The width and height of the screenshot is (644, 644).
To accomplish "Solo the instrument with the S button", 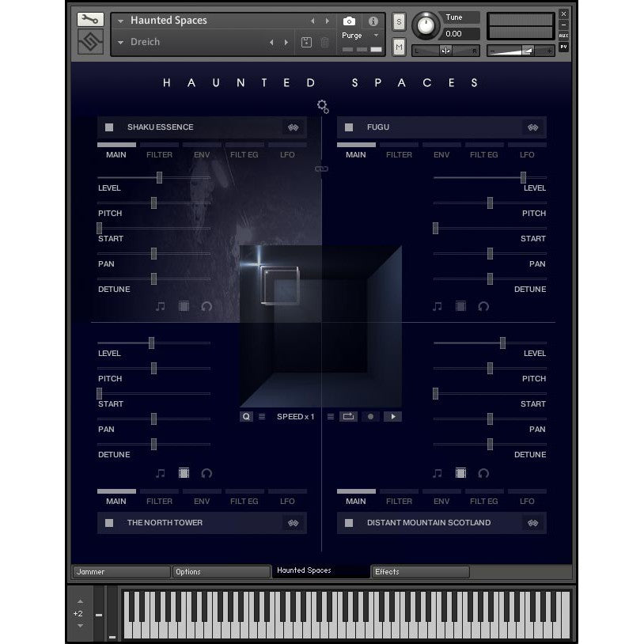I will pyautogui.click(x=398, y=21).
